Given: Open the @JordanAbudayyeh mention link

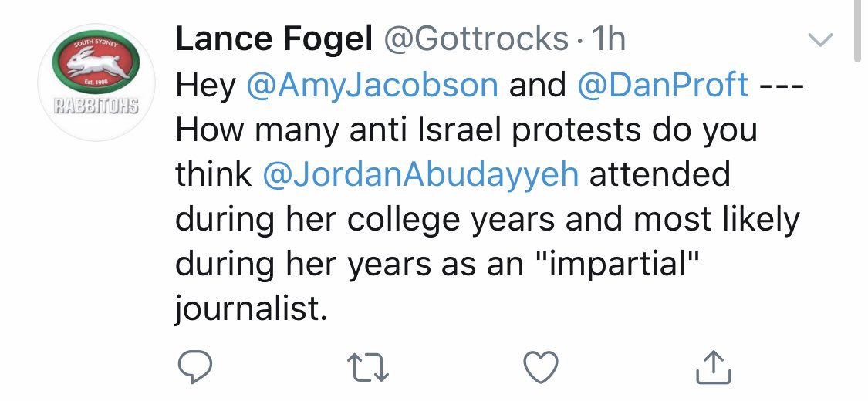Looking at the screenshot, I should (420, 174).
